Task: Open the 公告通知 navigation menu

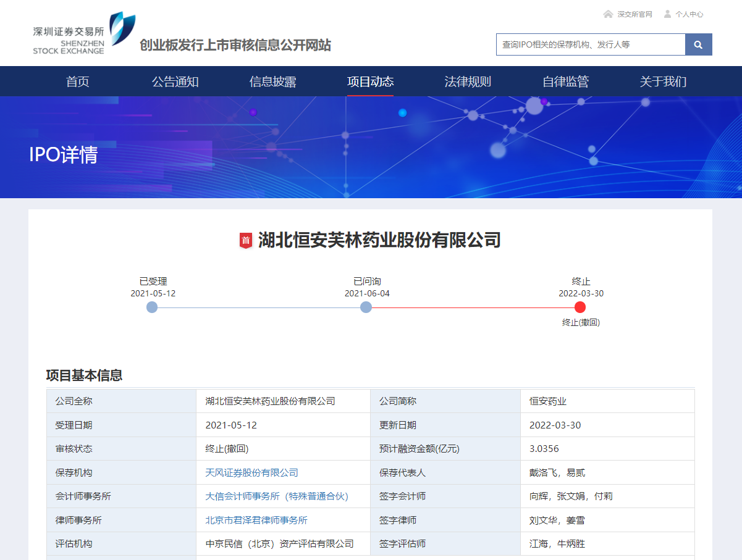Action: (x=175, y=81)
